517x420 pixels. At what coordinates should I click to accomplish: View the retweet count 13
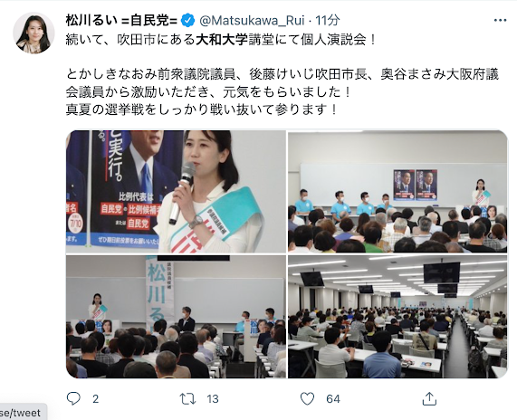click(x=213, y=399)
